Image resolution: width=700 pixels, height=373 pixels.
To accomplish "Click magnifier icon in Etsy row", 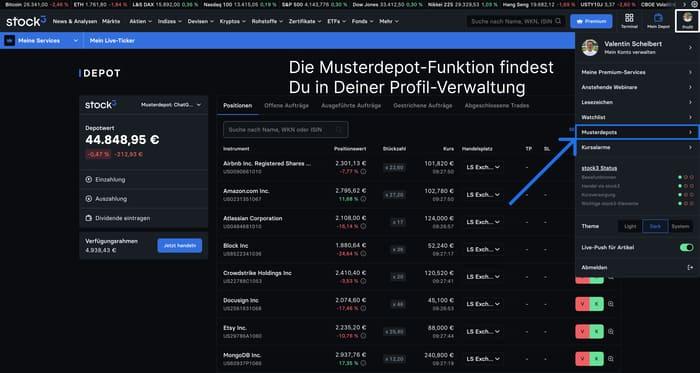I will click(611, 332).
